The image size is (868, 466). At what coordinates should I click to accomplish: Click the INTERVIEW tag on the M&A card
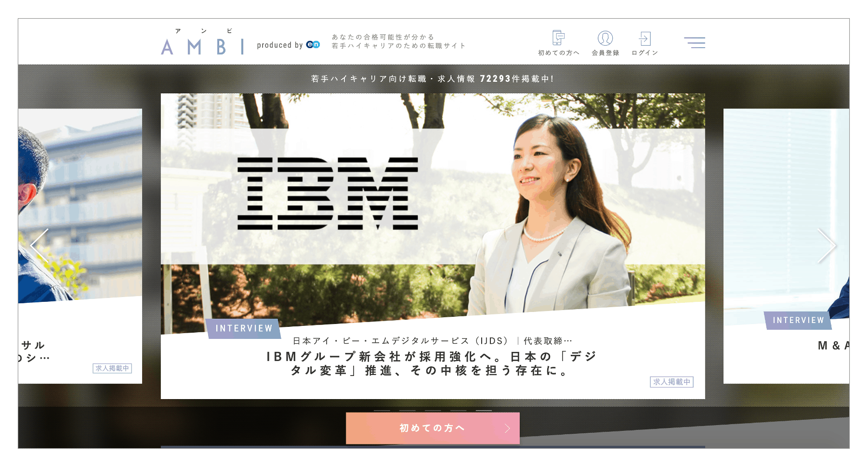[798, 320]
